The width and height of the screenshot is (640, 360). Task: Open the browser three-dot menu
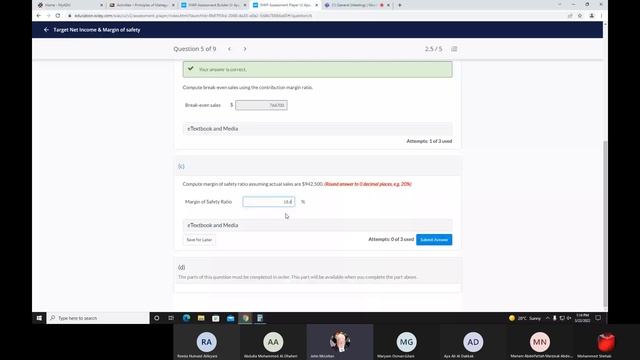[x=601, y=16]
